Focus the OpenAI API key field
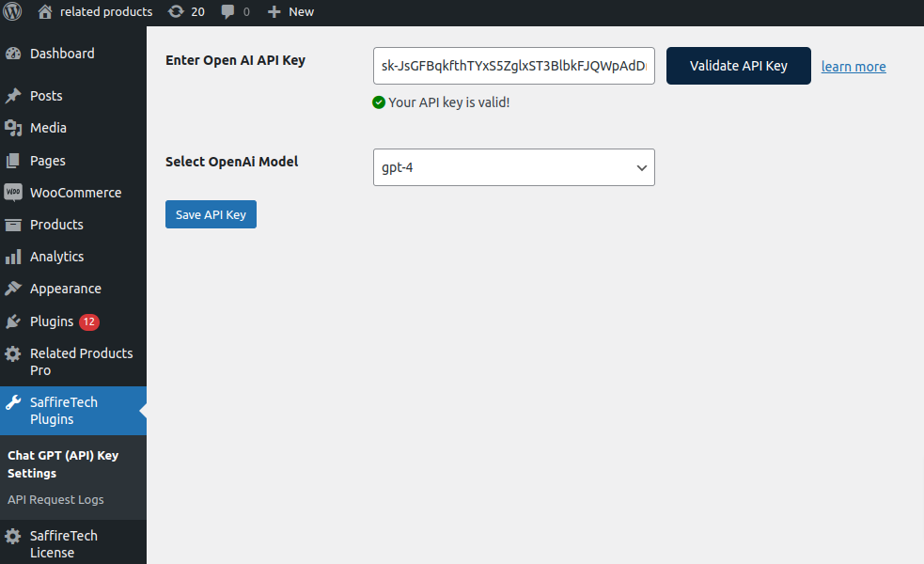The image size is (924, 564). (513, 66)
